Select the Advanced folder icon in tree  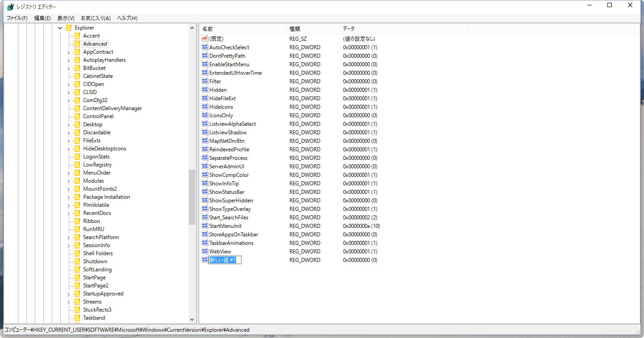(x=77, y=44)
